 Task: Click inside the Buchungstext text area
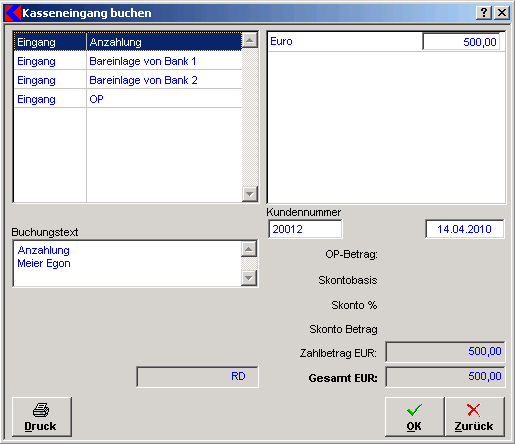[127, 263]
